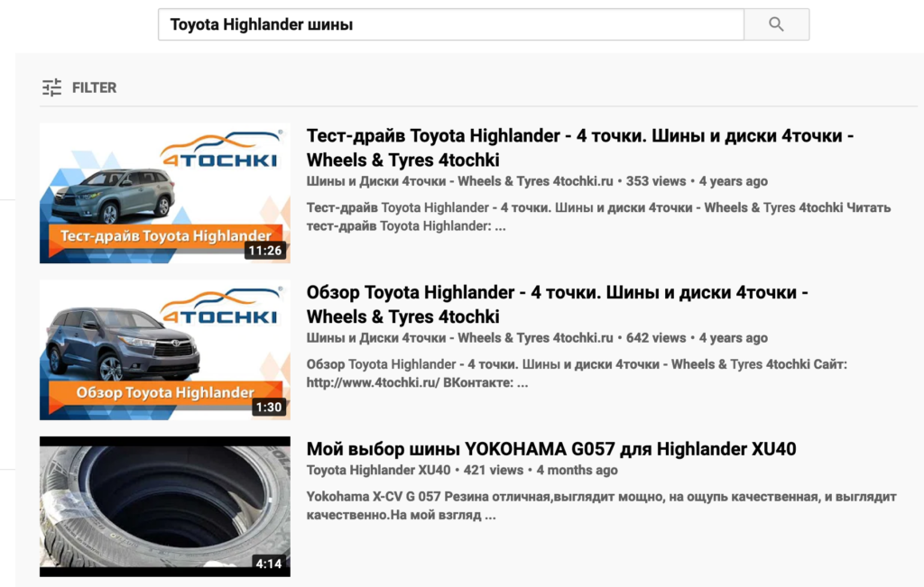The width and height of the screenshot is (924, 587).
Task: Open the Тест-драйв Toyota Highlander thumbnail
Action: point(165,193)
